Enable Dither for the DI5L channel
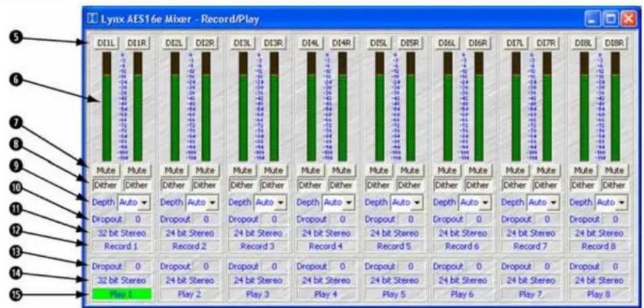 coord(380,185)
